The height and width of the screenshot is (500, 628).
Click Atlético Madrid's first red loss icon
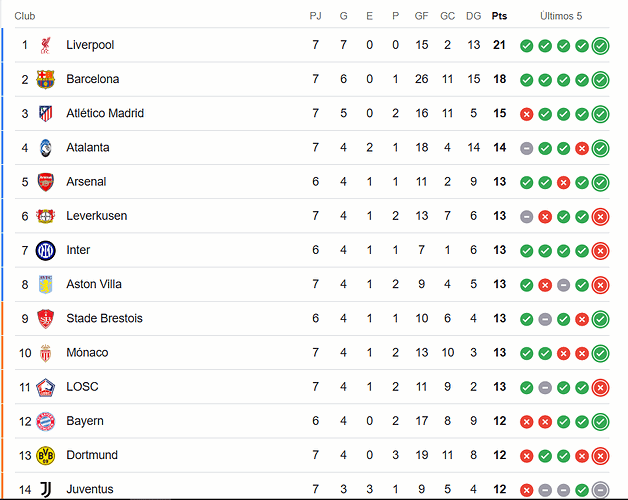(526, 114)
